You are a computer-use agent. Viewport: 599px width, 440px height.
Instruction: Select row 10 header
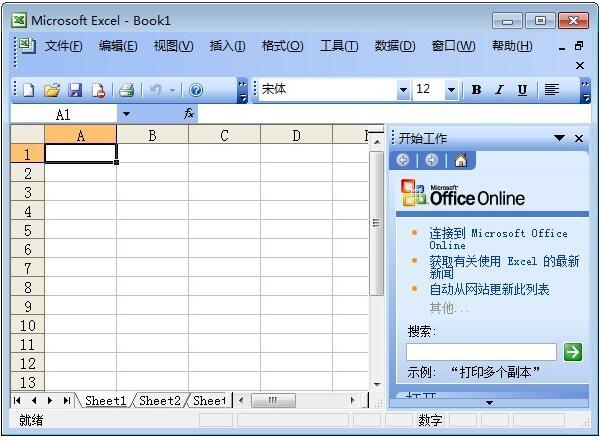pos(28,325)
